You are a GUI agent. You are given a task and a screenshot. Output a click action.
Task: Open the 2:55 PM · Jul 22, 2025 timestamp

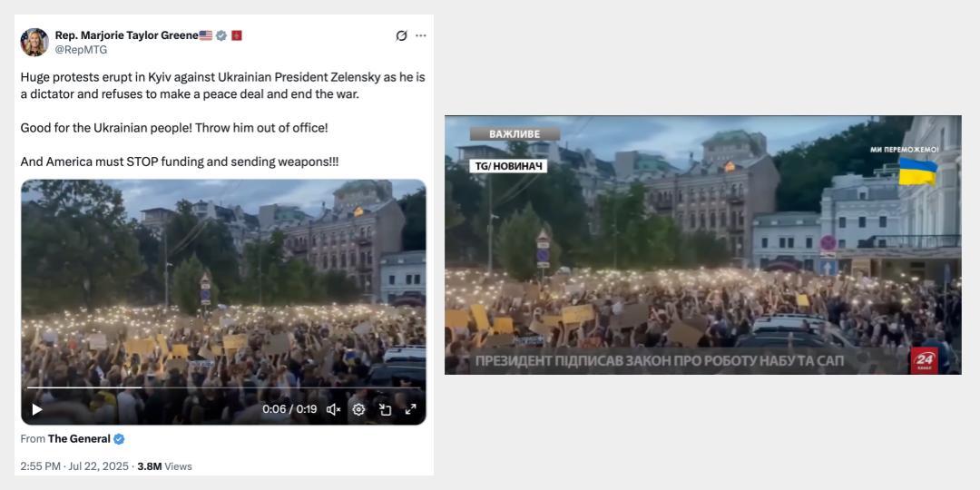click(x=74, y=466)
